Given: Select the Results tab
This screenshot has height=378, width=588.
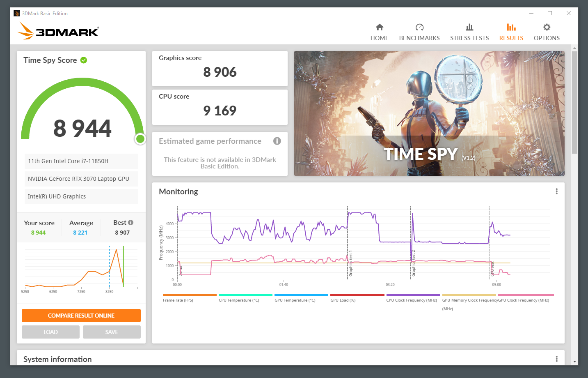Looking at the screenshot, I should tap(511, 32).
